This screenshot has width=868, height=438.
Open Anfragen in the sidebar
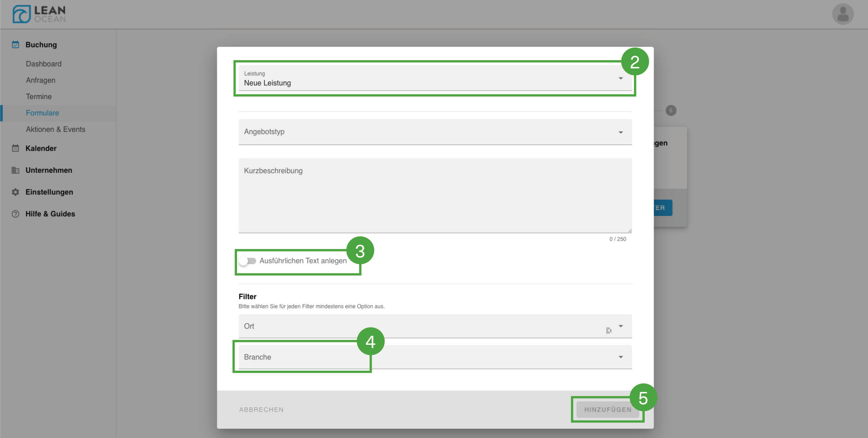(40, 80)
